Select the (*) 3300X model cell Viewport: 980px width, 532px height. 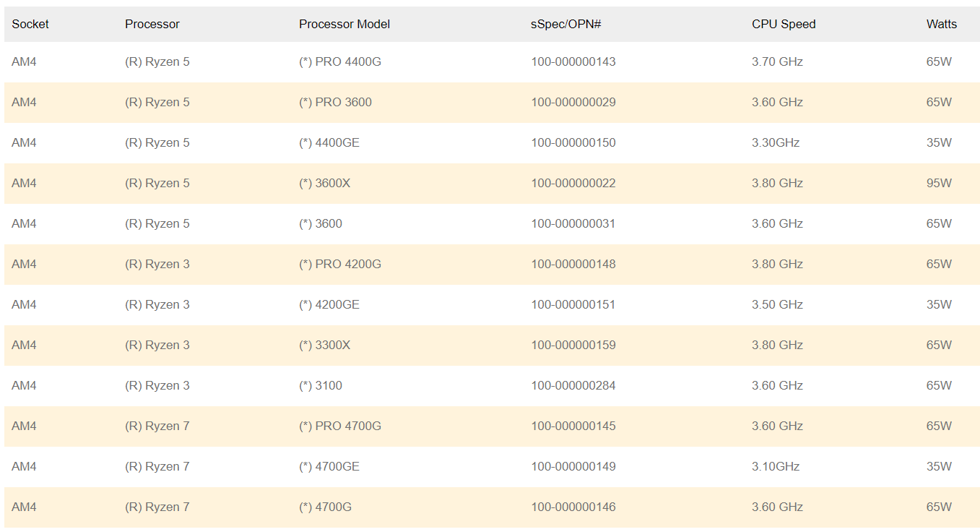[324, 346]
